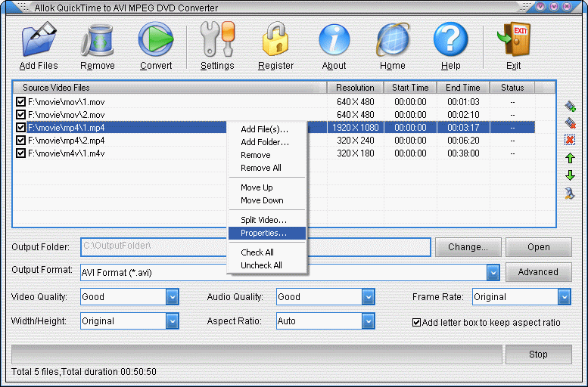Click the conversion progress bar

(x=257, y=354)
